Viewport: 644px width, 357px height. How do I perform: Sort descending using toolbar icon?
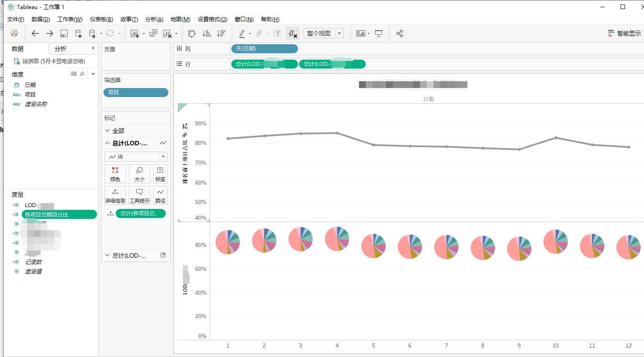pyautogui.click(x=221, y=33)
